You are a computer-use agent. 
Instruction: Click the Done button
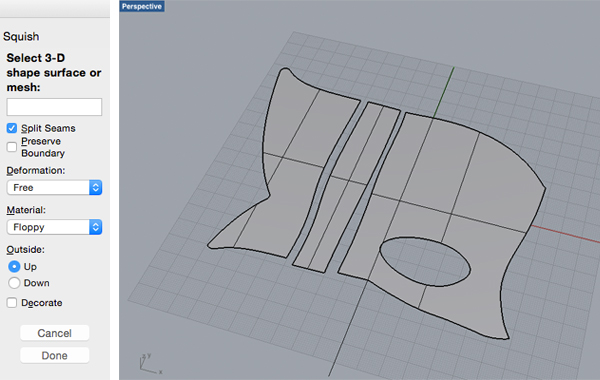(54, 356)
